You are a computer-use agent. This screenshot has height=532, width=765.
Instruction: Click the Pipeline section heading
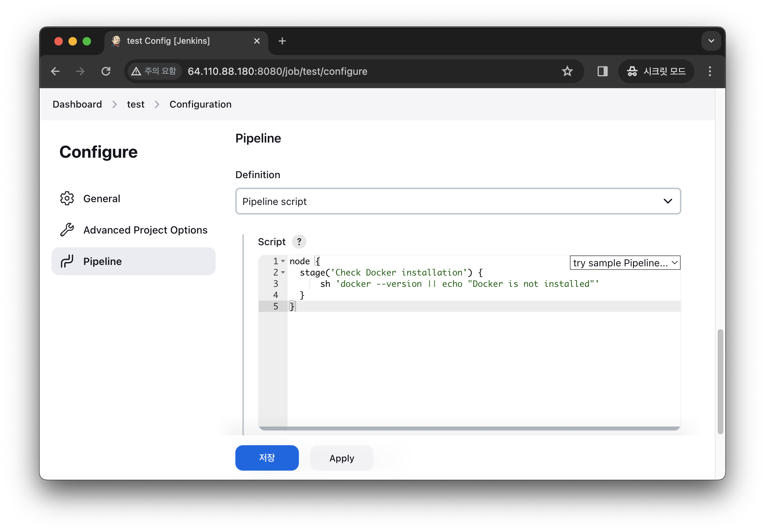258,138
